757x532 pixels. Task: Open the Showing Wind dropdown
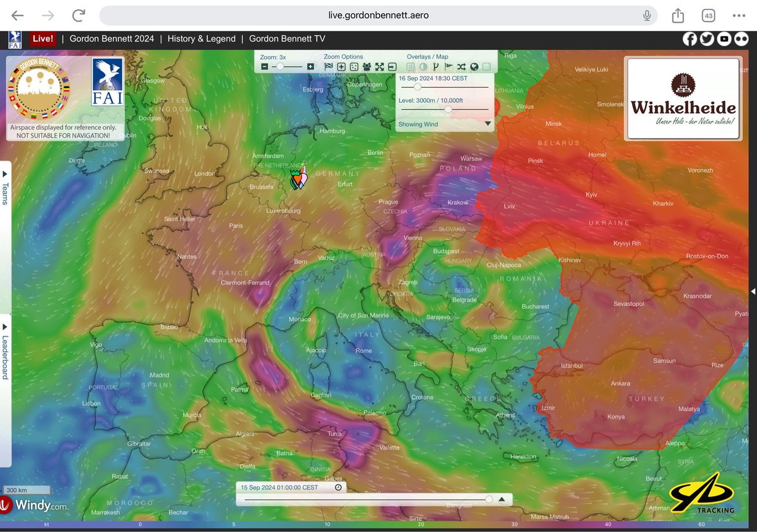[x=445, y=124]
